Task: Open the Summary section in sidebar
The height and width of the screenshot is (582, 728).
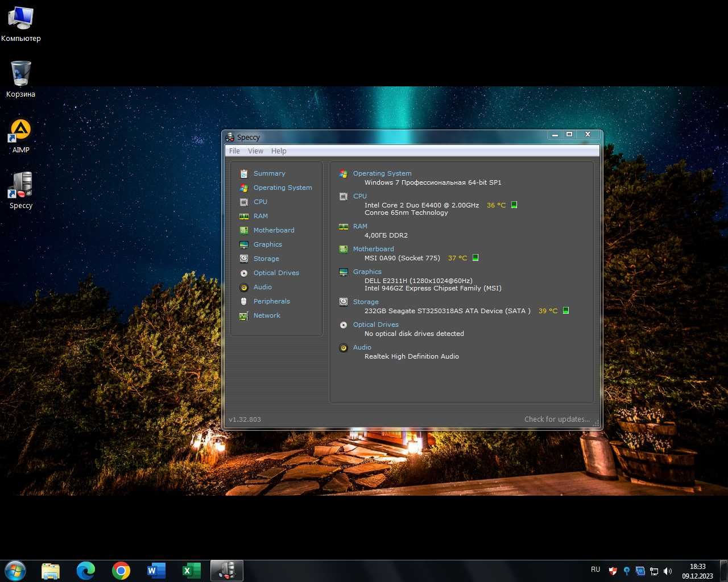Action: 269,173
